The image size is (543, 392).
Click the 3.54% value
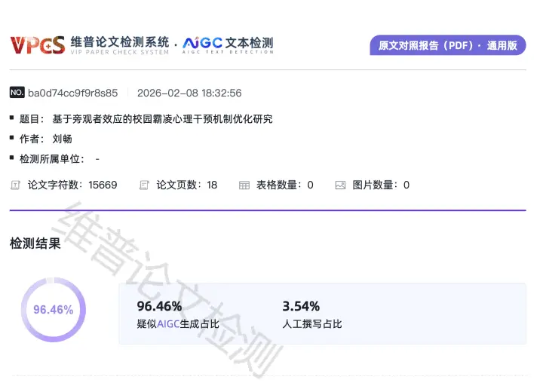click(x=301, y=306)
